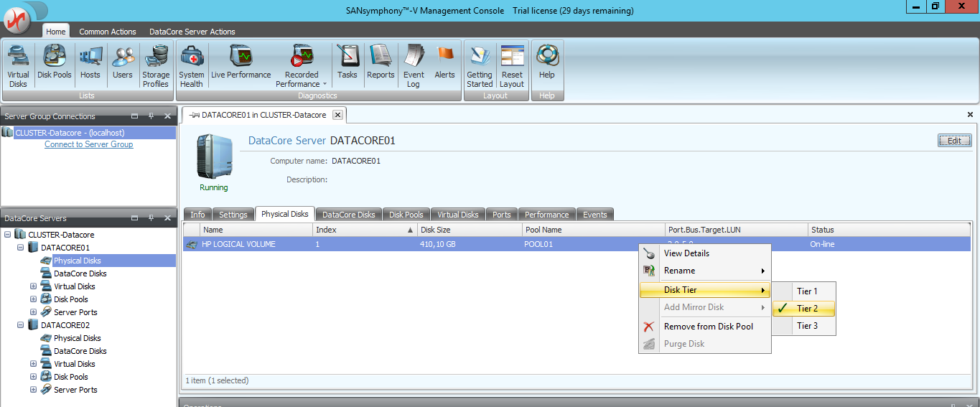This screenshot has height=407, width=980.
Task: Open the Ports tab
Action: point(502,215)
